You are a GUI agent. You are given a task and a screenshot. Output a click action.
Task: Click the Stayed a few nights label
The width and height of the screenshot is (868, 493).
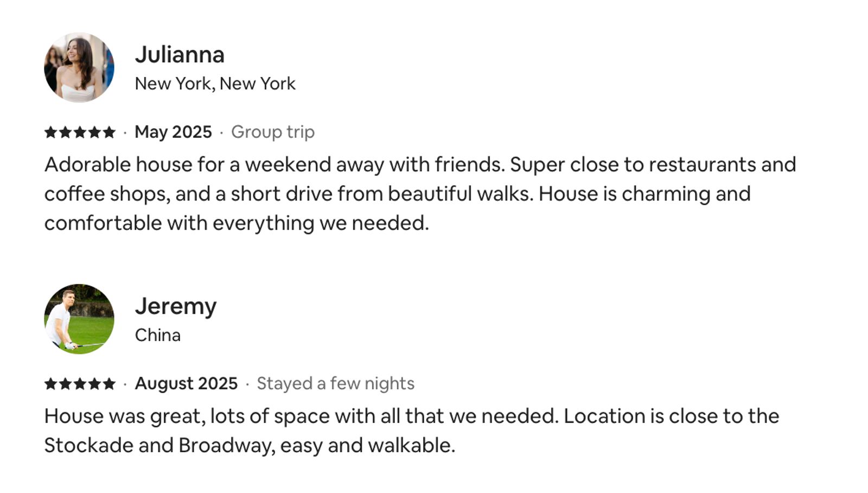click(335, 383)
